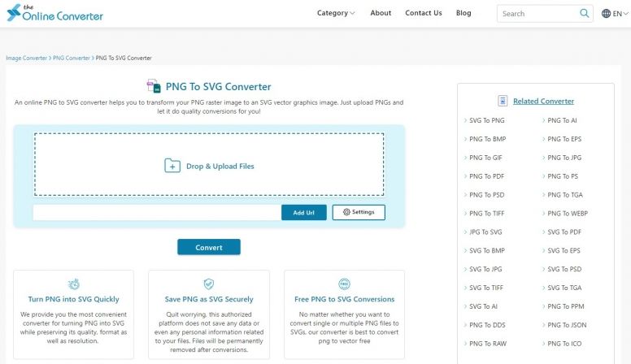The image size is (631, 364).
Task: Open the Blog menu item
Action: point(463,13)
